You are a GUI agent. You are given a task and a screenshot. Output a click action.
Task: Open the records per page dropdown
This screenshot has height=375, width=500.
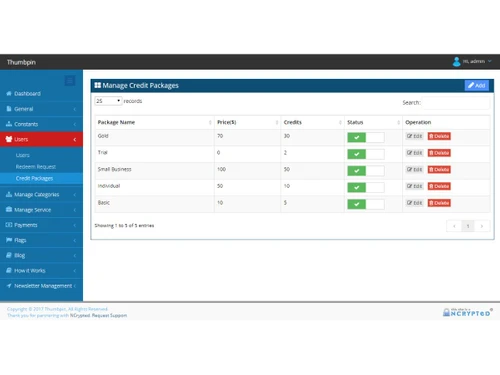[108, 101]
